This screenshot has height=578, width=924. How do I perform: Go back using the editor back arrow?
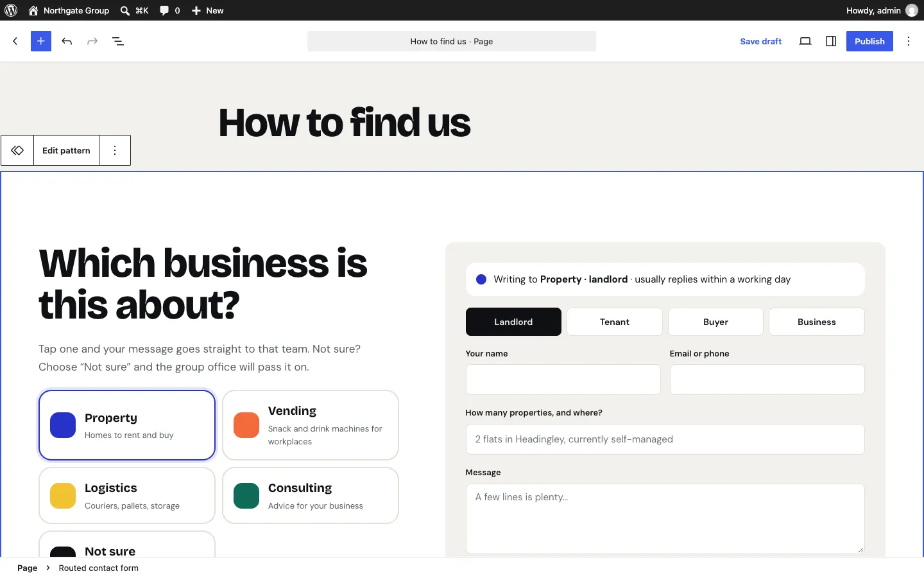[15, 41]
